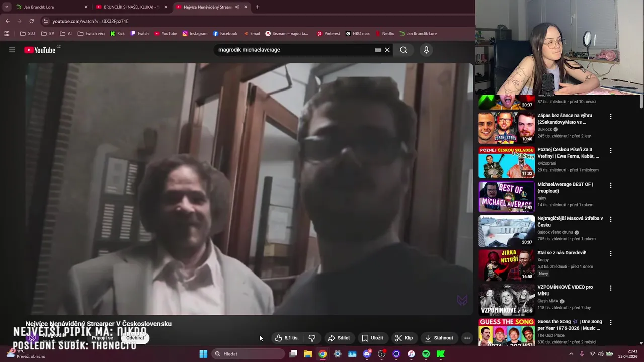The image size is (644, 362).
Task: Run search with the magnifier button
Action: [404, 50]
